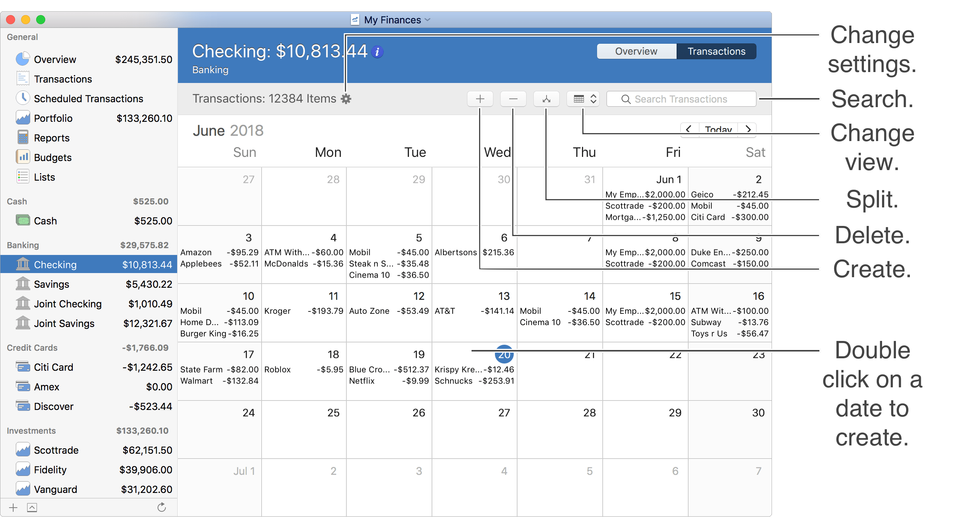This screenshot has height=528, width=980.
Task: Switch to the Overview tab
Action: click(636, 51)
